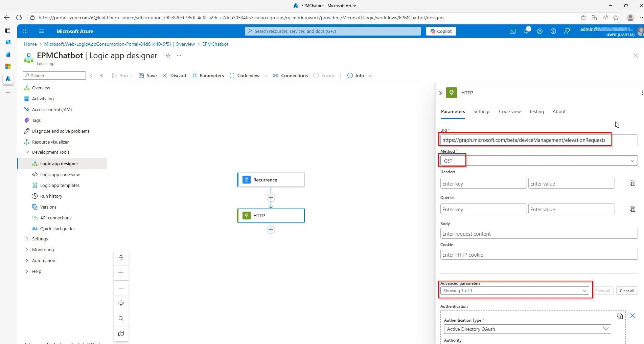The width and height of the screenshot is (644, 344).
Task: Collapse the HTTP details panel
Action: [440, 93]
